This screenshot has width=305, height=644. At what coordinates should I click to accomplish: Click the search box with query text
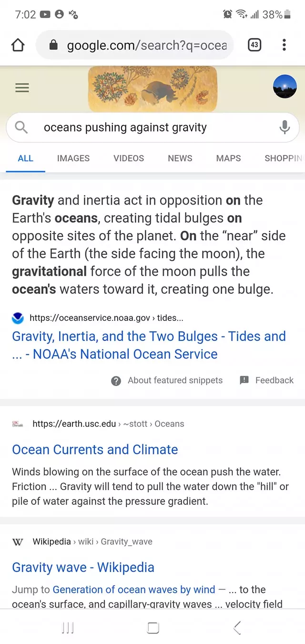click(x=143, y=127)
